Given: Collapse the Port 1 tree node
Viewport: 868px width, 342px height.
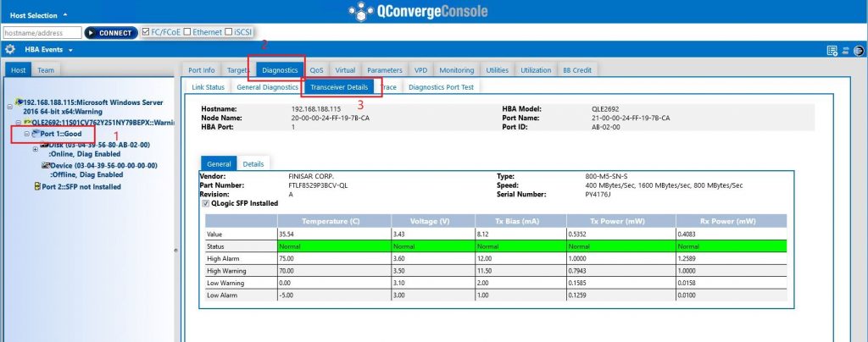Looking at the screenshot, I should pyautogui.click(x=26, y=134).
